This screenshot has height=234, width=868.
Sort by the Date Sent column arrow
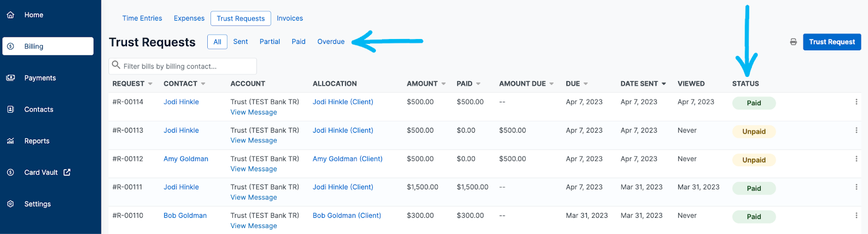pyautogui.click(x=663, y=84)
